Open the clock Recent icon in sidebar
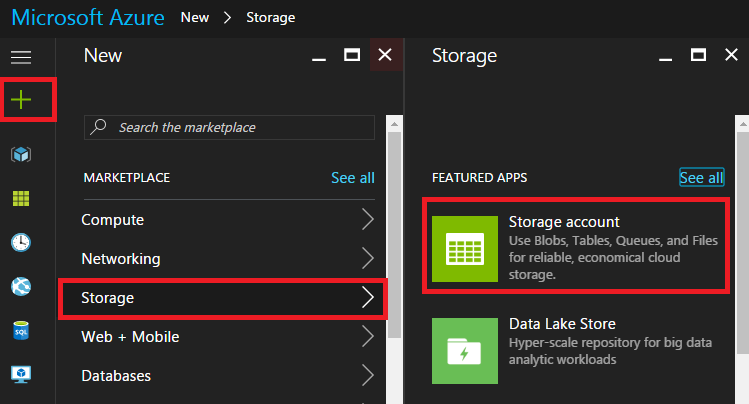Image resolution: width=749 pixels, height=404 pixels. point(21,242)
